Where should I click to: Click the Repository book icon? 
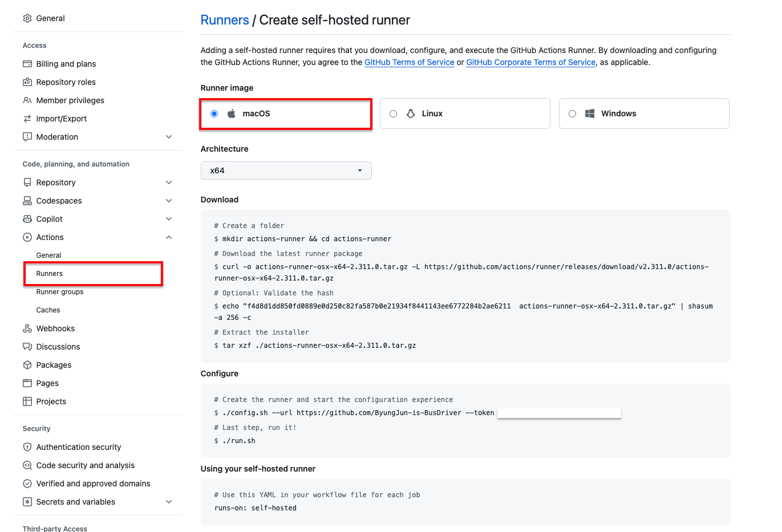point(27,182)
